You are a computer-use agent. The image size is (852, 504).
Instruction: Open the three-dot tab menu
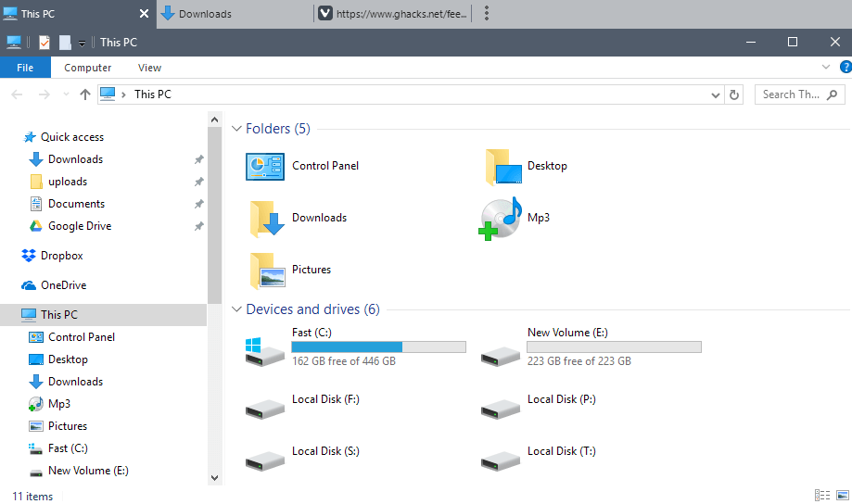pyautogui.click(x=487, y=14)
